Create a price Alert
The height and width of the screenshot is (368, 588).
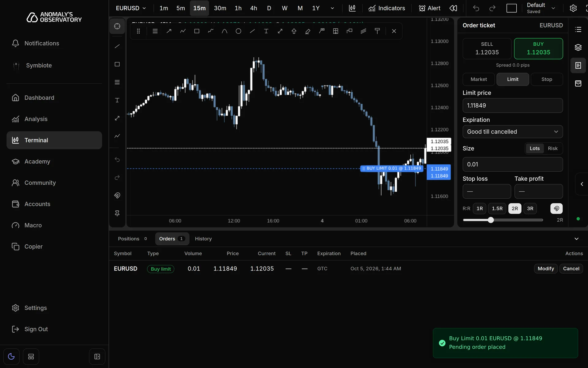(x=429, y=8)
